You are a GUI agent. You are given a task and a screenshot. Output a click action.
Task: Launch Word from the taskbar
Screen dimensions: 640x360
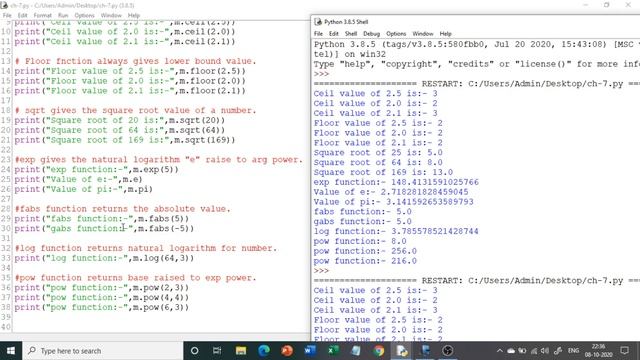(x=310, y=351)
